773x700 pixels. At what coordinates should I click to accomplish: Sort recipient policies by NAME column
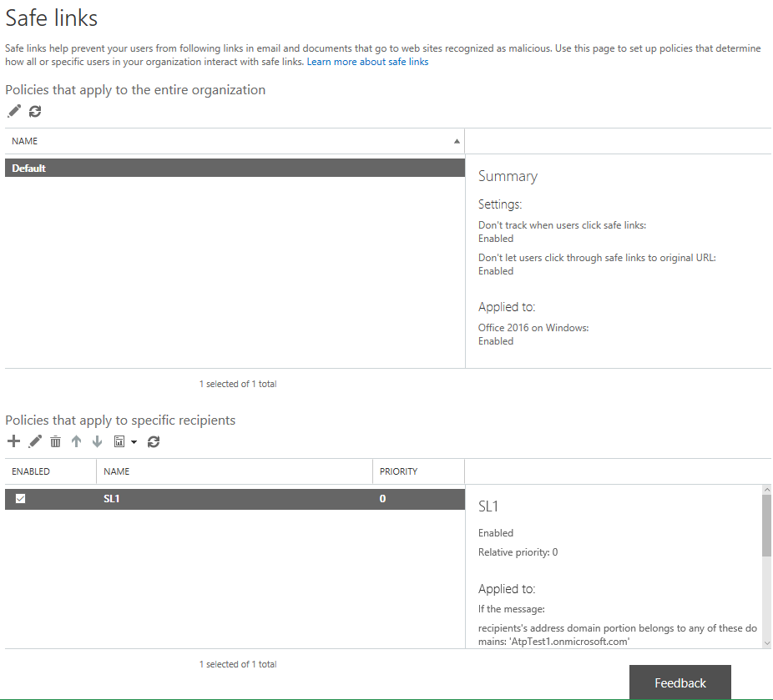(x=235, y=471)
